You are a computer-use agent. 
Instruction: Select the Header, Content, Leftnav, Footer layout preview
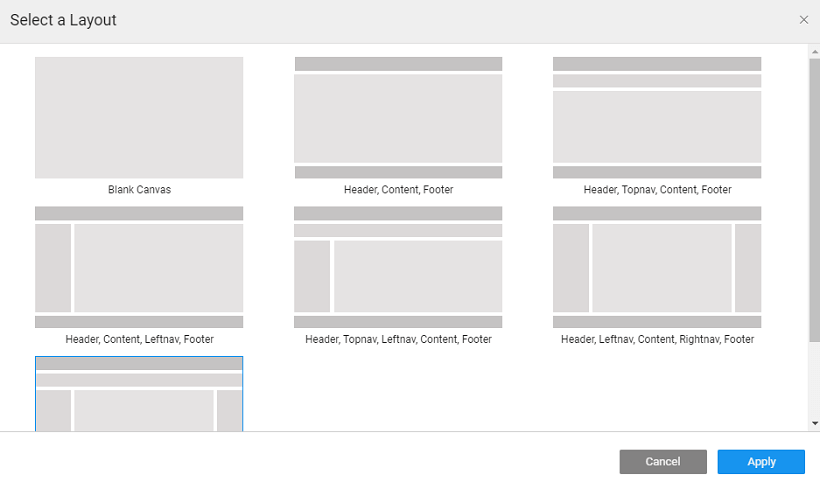139,267
